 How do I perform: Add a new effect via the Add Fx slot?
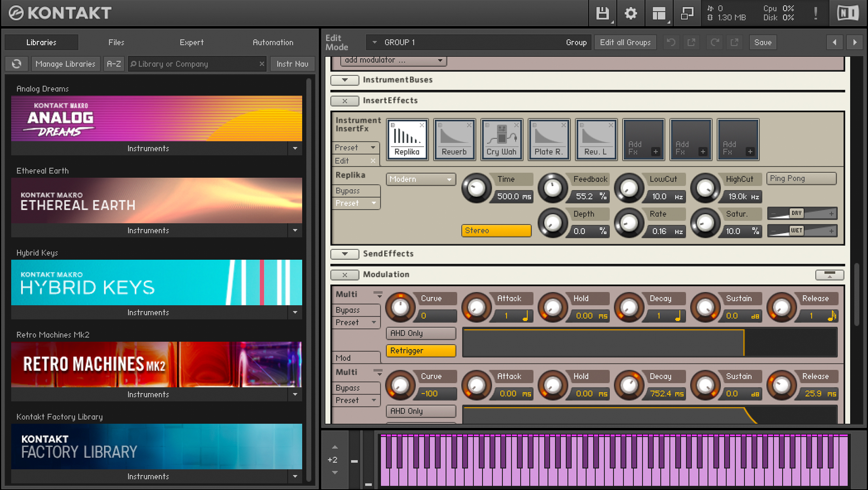click(x=643, y=139)
